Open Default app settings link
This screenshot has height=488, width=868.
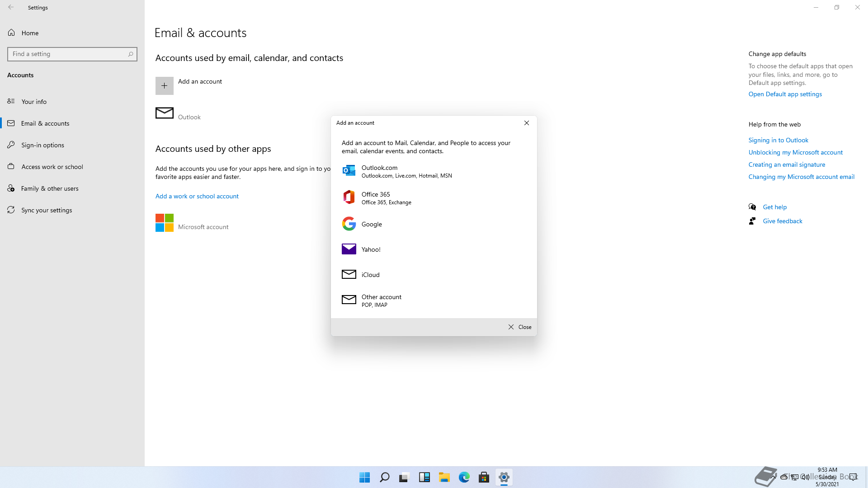(785, 94)
